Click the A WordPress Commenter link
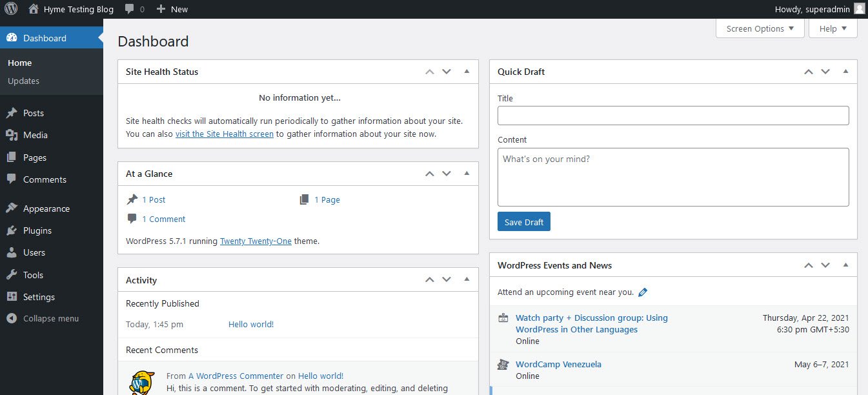This screenshot has width=868, height=395. 236,376
